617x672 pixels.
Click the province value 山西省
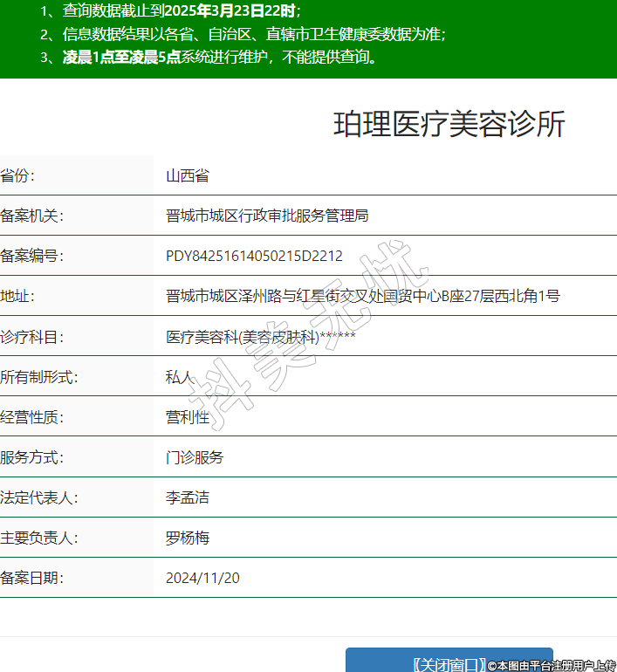point(188,175)
